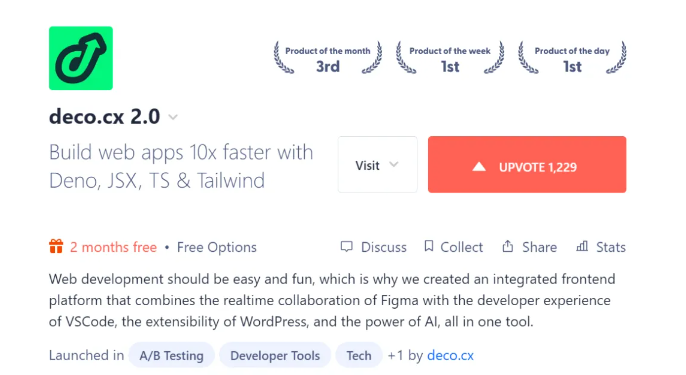Click the Share upload icon
The width and height of the screenshot is (686, 375).
[508, 246]
